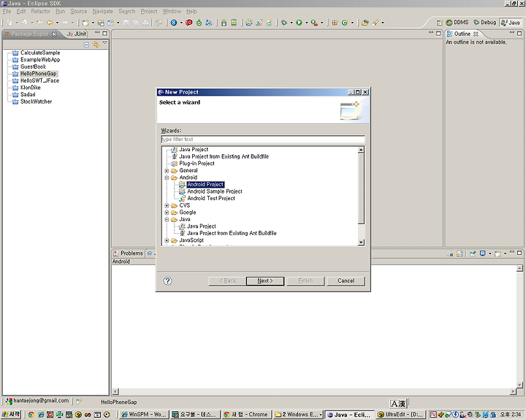Click the Next button
This screenshot has height=420, width=526.
point(265,280)
